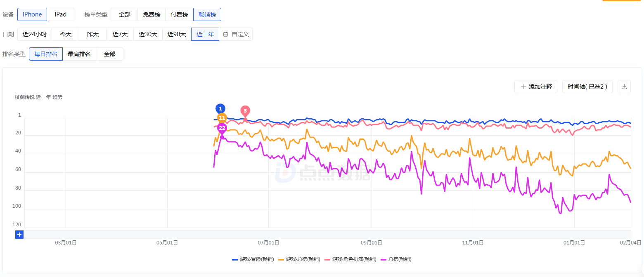644x277 pixels.
Task: Open the custom date calendar picker
Action: 236,34
